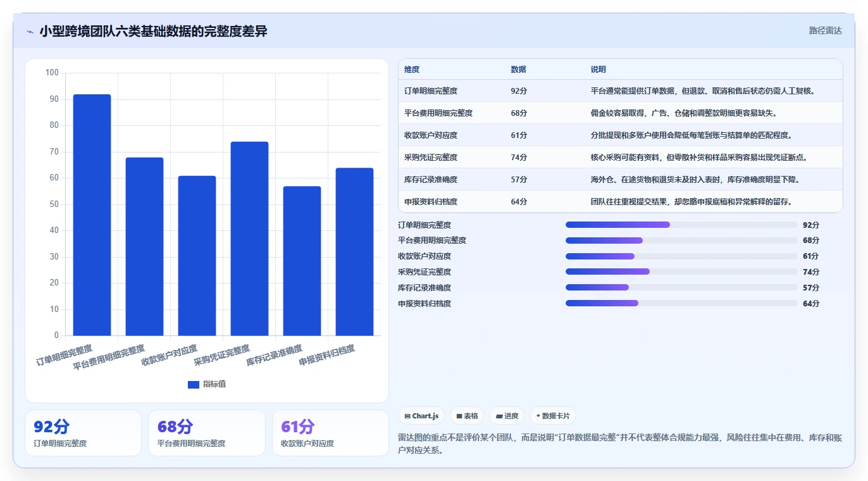The image size is (868, 481).
Task: Click the 采购凭证完整度 bar in the chart
Action: pos(249,239)
